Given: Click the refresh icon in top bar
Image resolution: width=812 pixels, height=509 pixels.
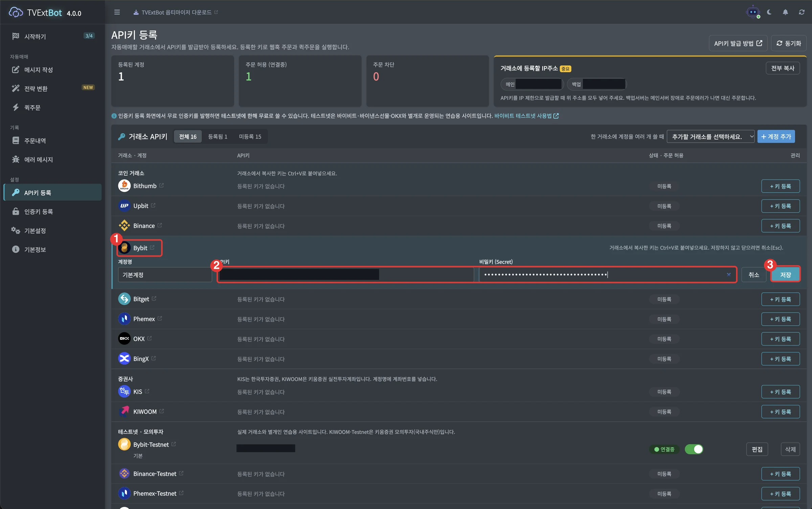Looking at the screenshot, I should [x=802, y=12].
